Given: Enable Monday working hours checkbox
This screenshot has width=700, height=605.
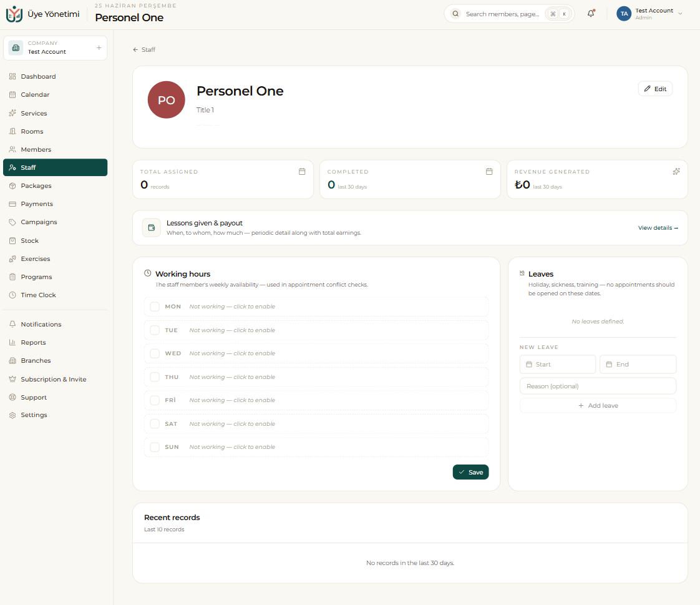Looking at the screenshot, I should coord(155,307).
